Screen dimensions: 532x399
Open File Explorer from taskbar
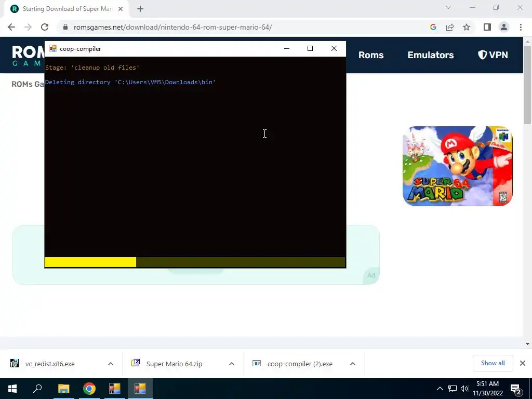63,389
